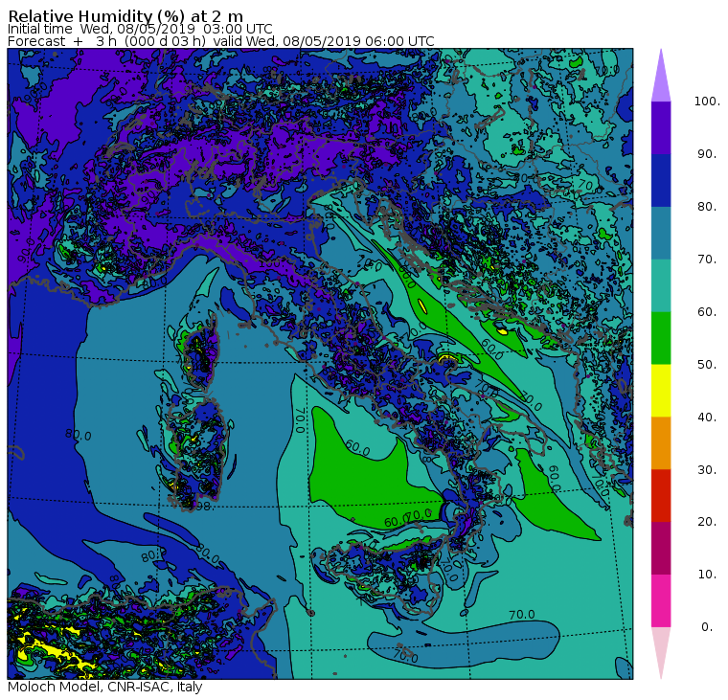Screen dimensions: 728x700
Task: Click the '50.' color bar label
Action: [x=707, y=365]
